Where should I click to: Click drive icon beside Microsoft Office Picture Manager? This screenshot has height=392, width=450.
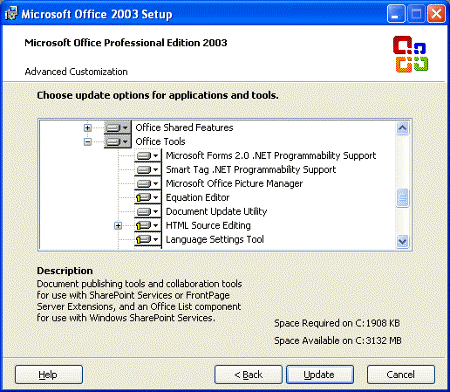(x=144, y=184)
